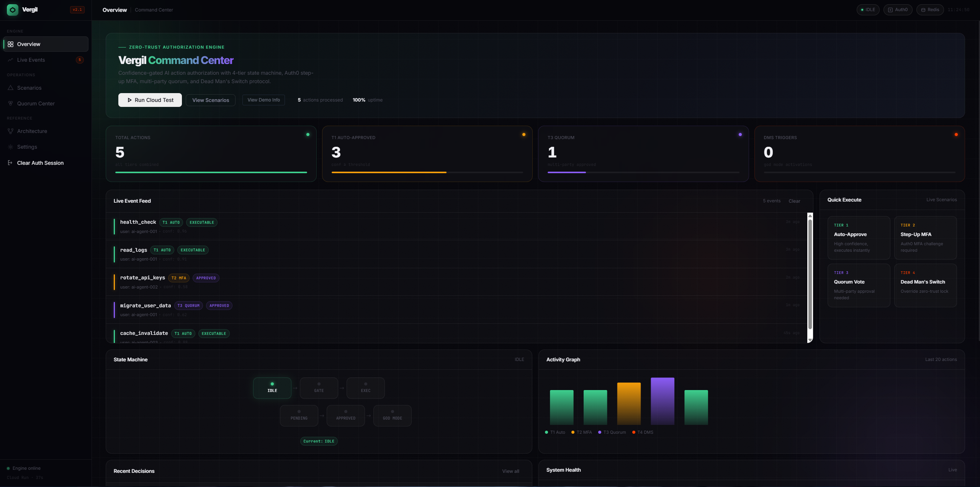
Task: Launch Tier 4 Dead Man's Switch scenario
Action: tap(925, 285)
